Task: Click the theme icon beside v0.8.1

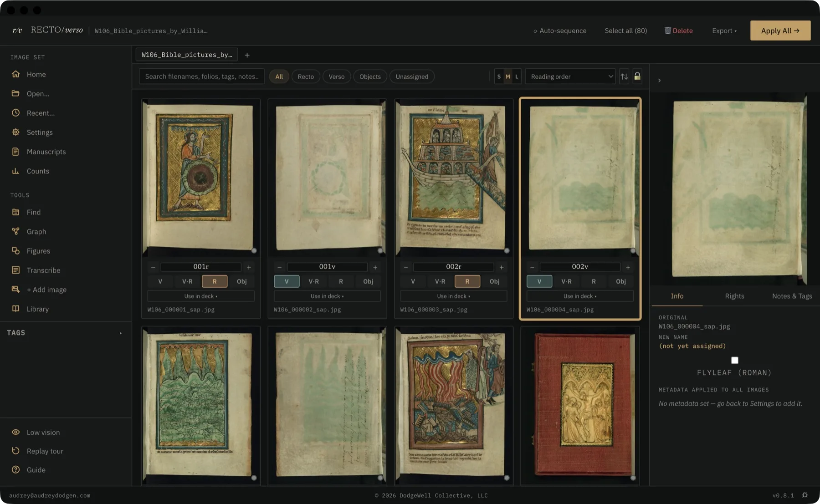Action: tap(805, 495)
